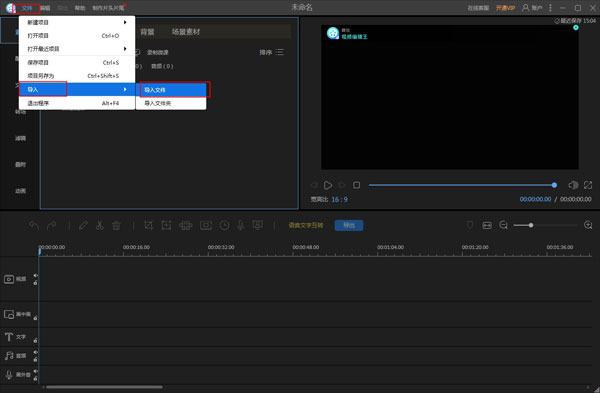
Task: Click the Zoom frame tool icon
Action: [x=166, y=225]
